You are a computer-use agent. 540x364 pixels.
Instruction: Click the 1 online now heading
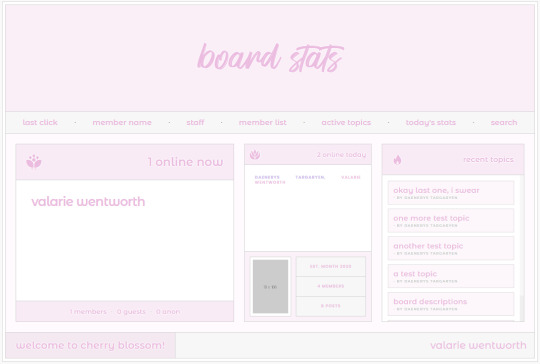click(x=185, y=162)
